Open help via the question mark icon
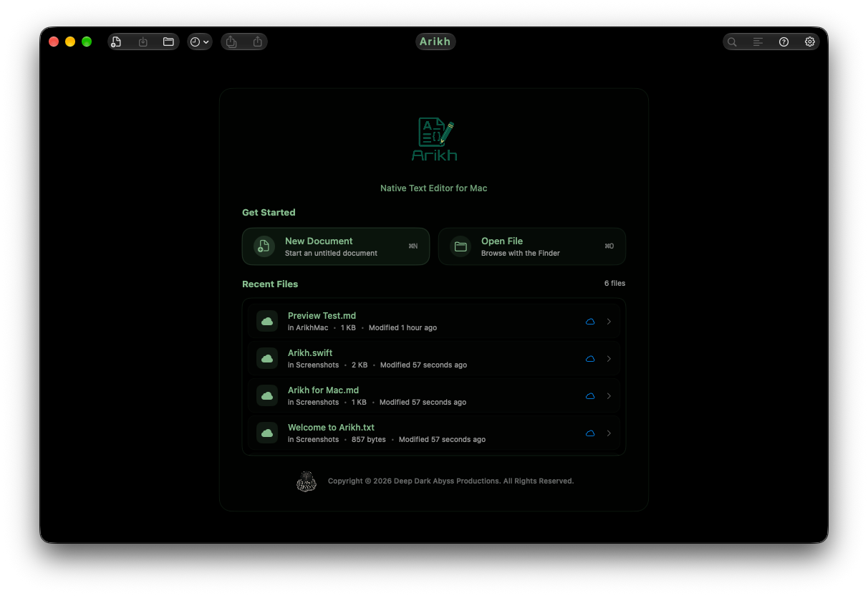Viewport: 868px width, 596px height. pyautogui.click(x=783, y=42)
